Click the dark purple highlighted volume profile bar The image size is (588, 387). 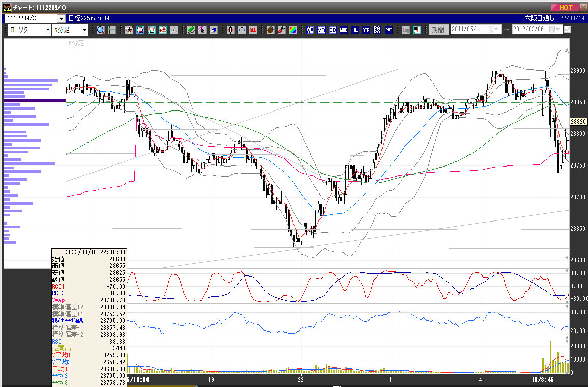point(35,101)
